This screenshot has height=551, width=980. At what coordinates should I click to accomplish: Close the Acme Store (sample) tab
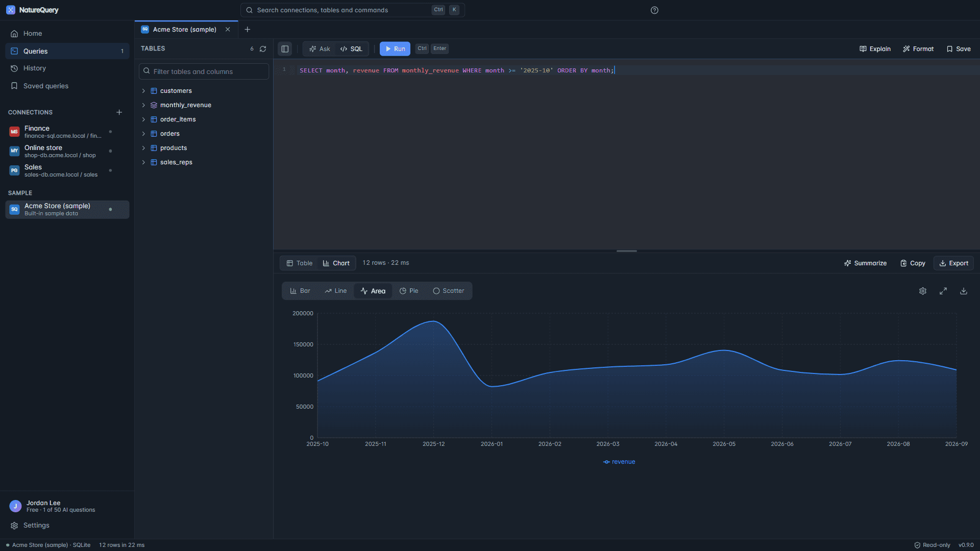point(228,30)
